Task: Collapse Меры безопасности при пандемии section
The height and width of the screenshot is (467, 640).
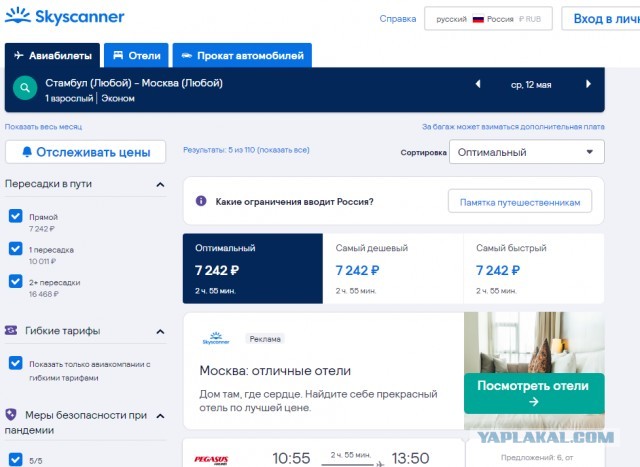Action: (160, 416)
